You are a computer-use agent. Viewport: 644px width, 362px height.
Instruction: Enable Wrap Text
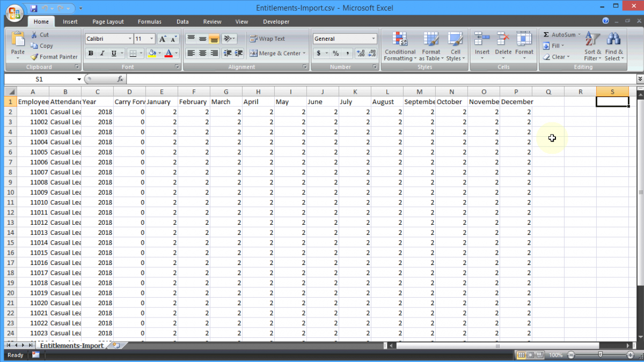(x=268, y=38)
